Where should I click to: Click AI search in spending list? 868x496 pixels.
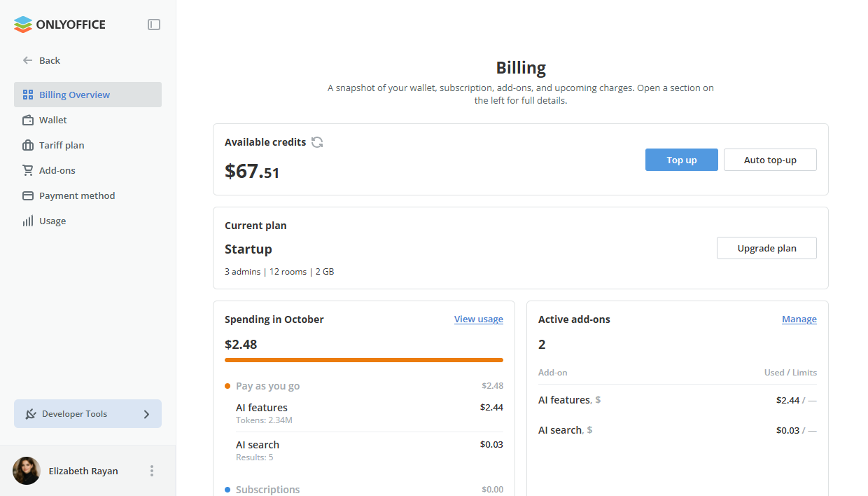258,445
